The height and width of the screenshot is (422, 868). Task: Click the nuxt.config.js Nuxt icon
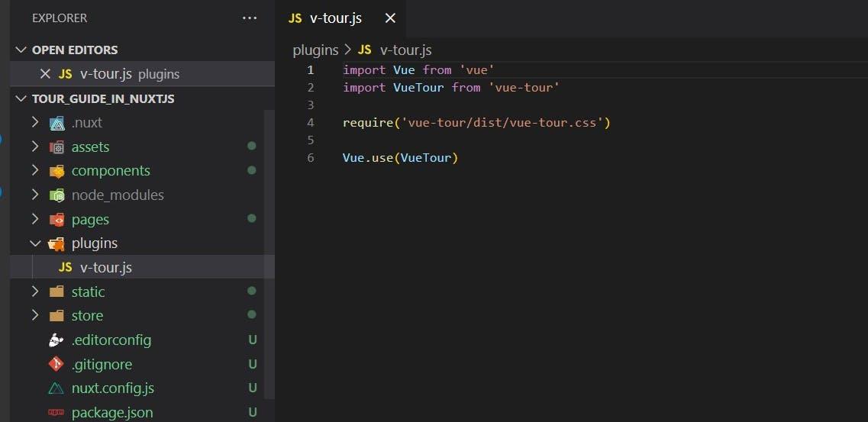[x=56, y=388]
